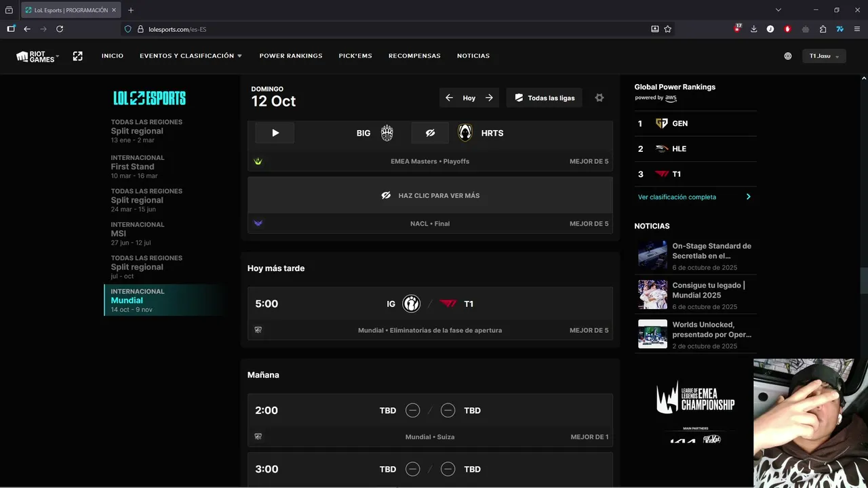
Task: Open Todas las ligas league filter
Action: pyautogui.click(x=545, y=98)
